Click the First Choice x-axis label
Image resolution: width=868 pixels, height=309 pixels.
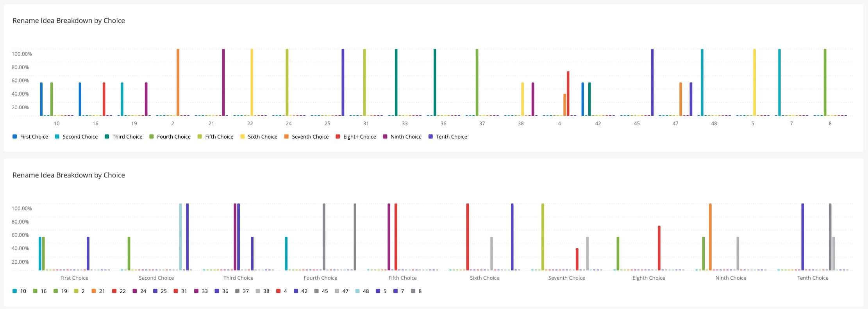coord(74,278)
